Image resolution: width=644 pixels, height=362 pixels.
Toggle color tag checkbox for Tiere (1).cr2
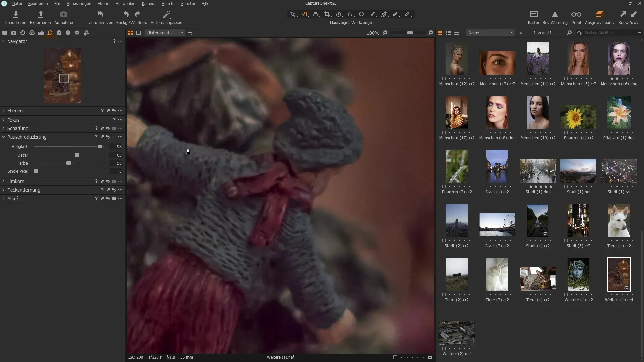(606, 241)
